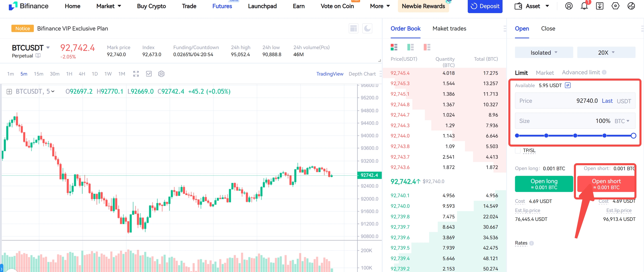
Task: Click the 50% point on size slider
Action: 575,136
